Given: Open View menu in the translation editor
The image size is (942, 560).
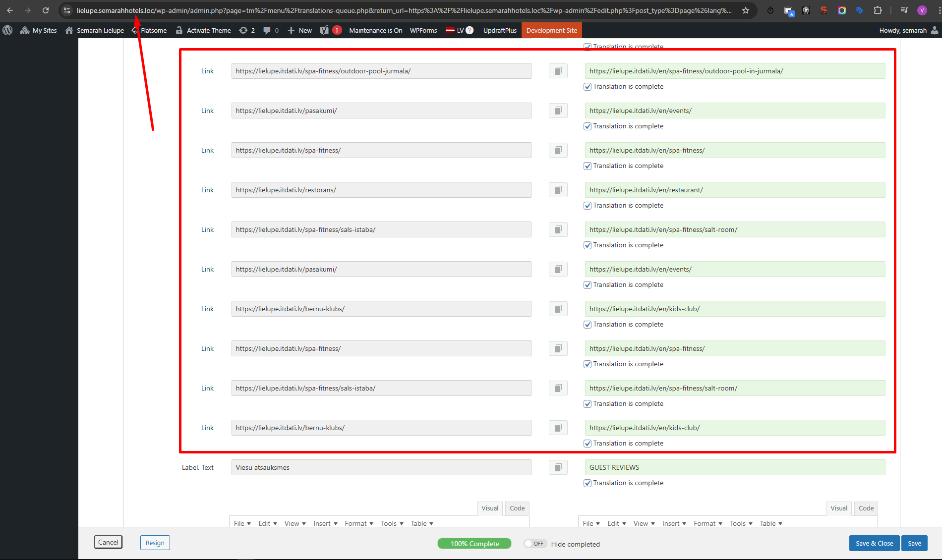Looking at the screenshot, I should [644, 523].
